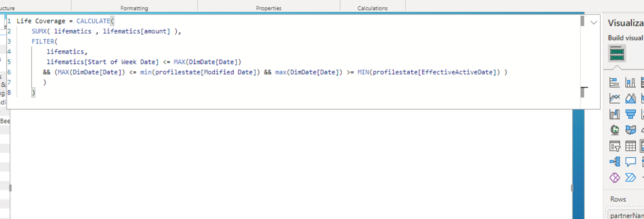
Task: Insert the filled map visual
Action: pos(630,130)
